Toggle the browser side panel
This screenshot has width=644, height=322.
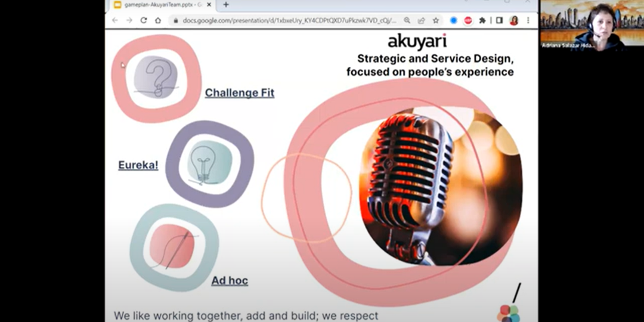(500, 20)
